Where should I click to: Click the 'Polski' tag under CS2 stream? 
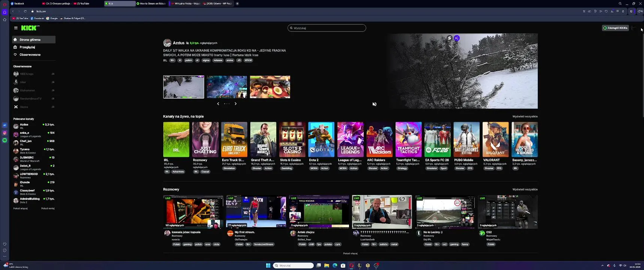click(x=491, y=244)
